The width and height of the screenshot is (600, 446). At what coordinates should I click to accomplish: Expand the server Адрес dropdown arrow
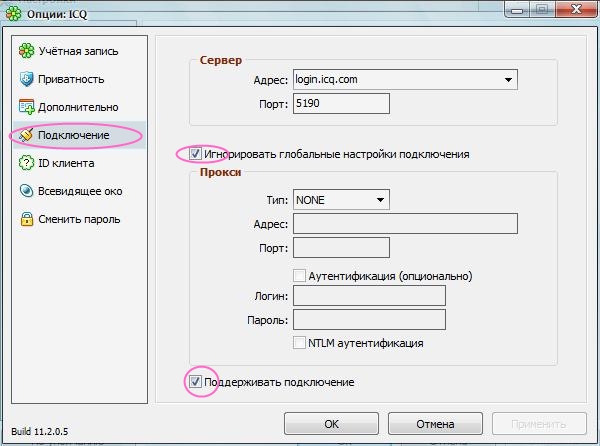pyautogui.click(x=508, y=80)
